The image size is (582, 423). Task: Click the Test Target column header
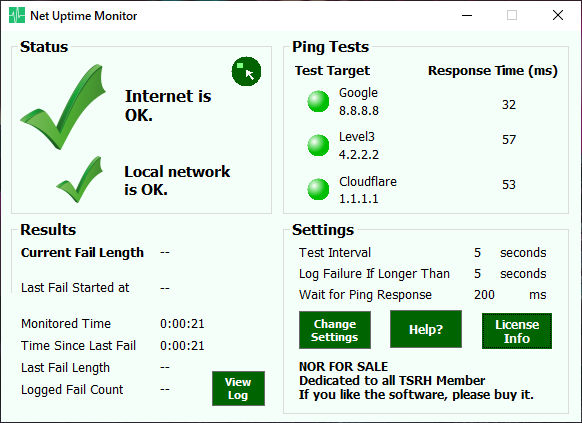click(332, 70)
